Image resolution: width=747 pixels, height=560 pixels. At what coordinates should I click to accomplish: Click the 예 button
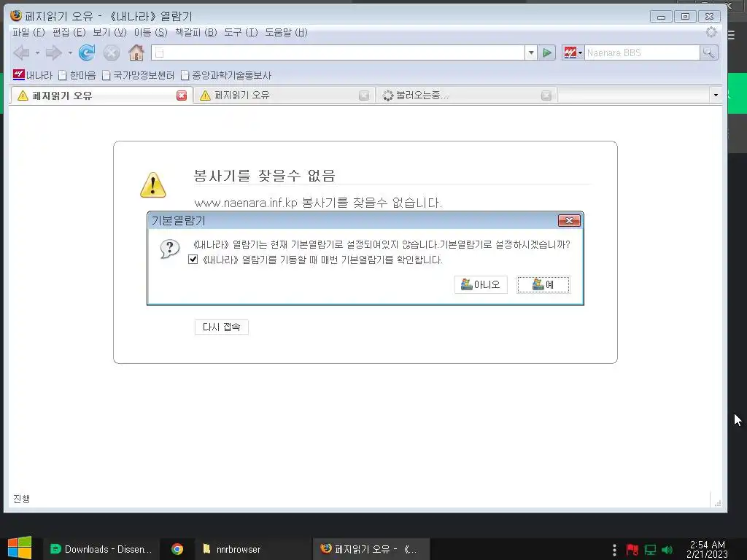[x=543, y=285]
